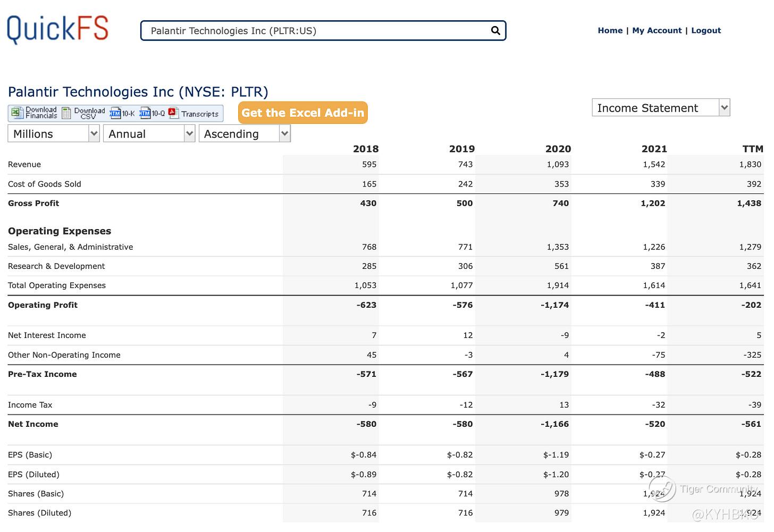The image size is (774, 532).
Task: Click Get the Excel Add-in button
Action: (303, 113)
